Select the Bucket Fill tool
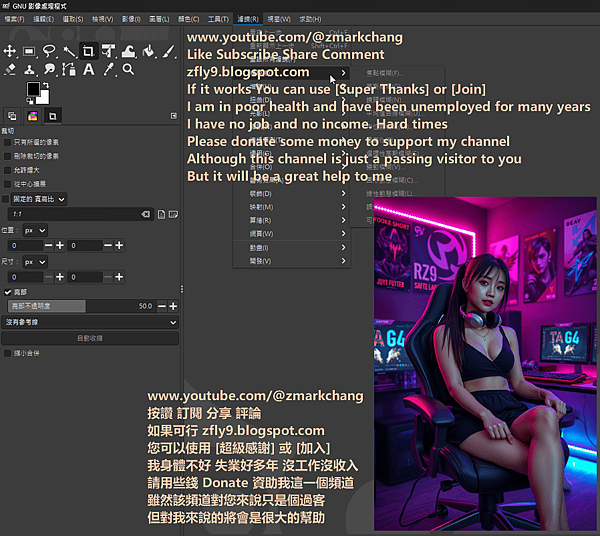Image resolution: width=600 pixels, height=536 pixels. 148,51
